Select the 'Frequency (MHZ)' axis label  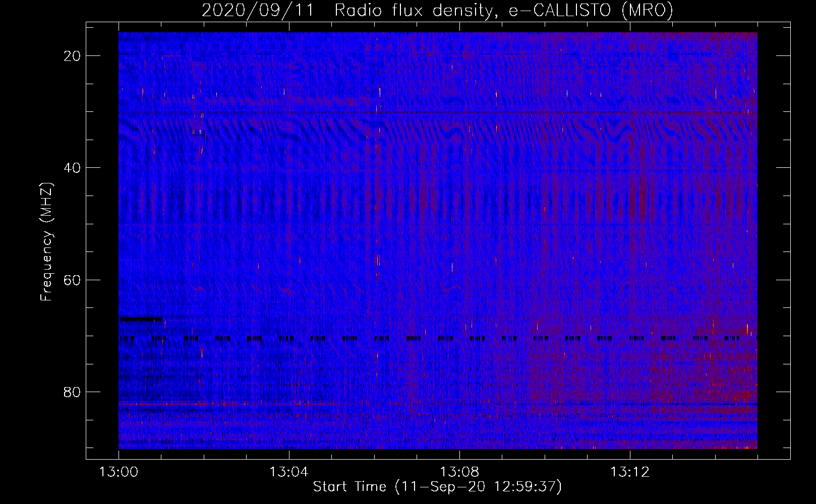click(46, 242)
